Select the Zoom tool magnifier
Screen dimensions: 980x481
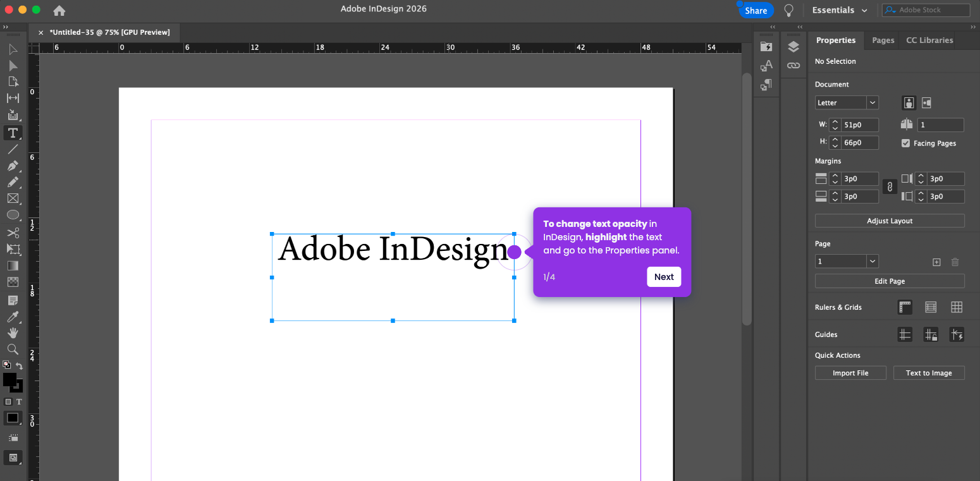(13, 349)
